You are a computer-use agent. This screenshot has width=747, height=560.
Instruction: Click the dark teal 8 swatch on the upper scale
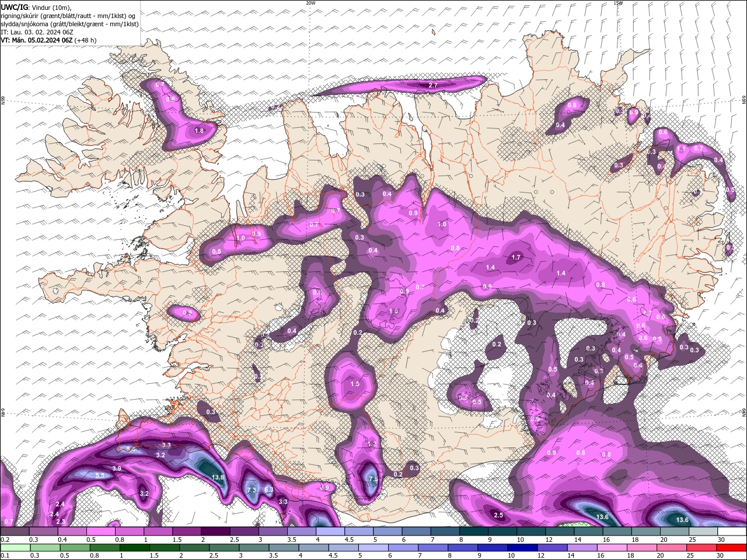473,531
